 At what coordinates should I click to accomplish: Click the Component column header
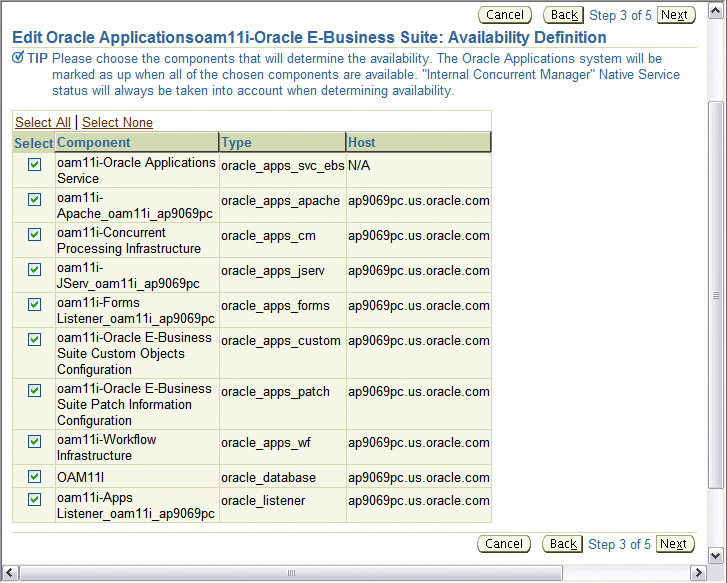pos(137,142)
